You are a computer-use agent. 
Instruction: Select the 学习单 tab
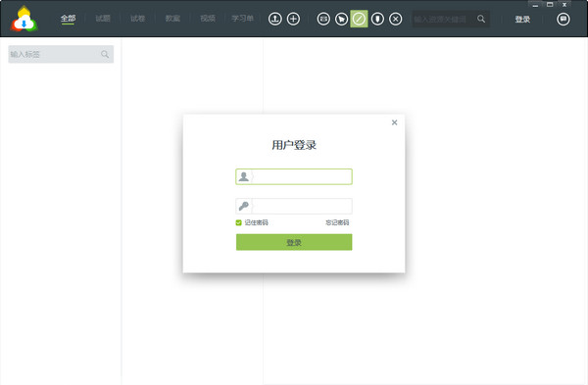coord(242,19)
